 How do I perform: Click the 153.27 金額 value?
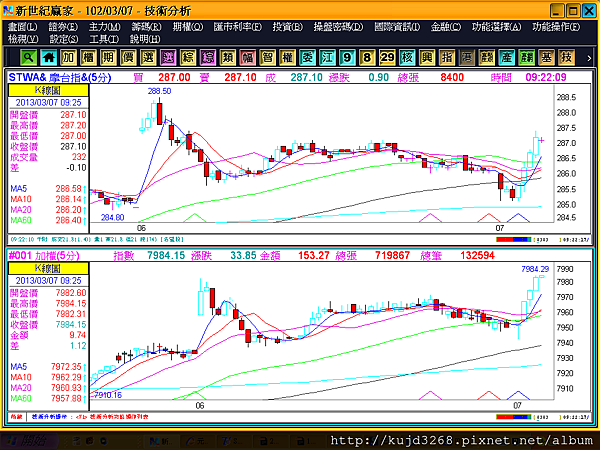(x=314, y=255)
